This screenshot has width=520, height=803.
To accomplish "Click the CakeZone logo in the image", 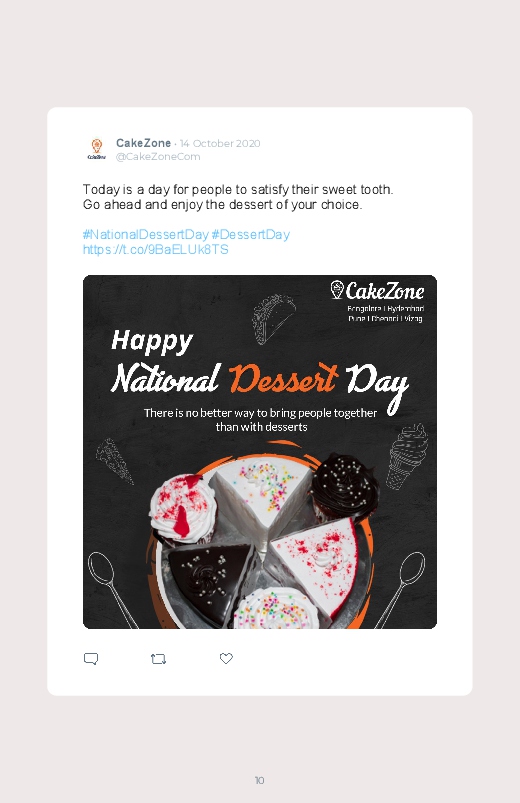I will [x=377, y=290].
